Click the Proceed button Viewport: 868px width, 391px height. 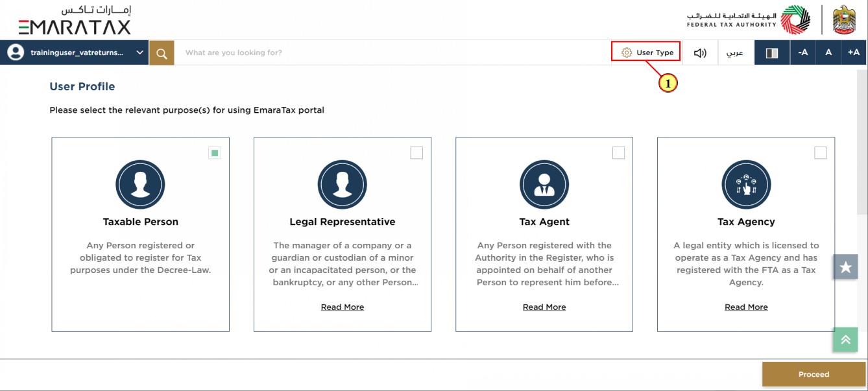click(x=814, y=374)
